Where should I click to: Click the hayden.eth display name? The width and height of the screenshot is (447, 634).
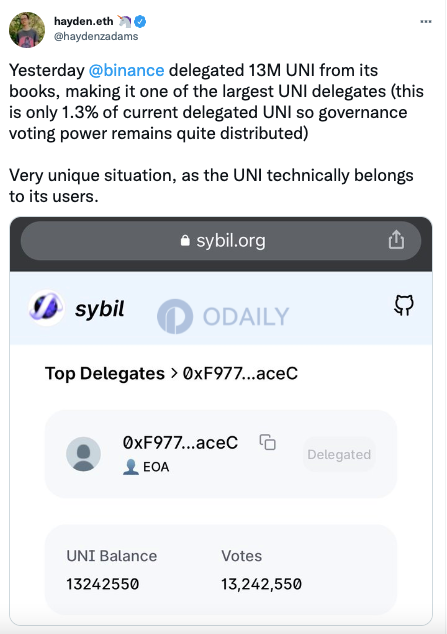click(x=84, y=21)
